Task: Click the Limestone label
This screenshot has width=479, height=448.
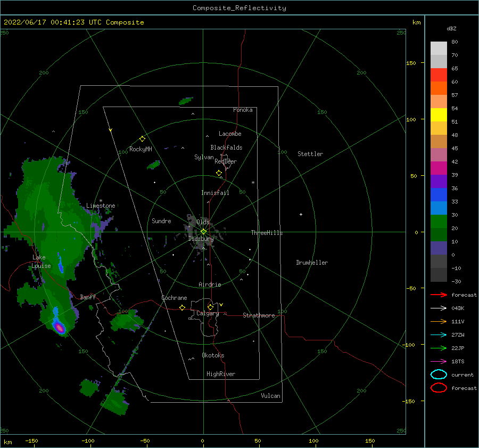Action: click(101, 206)
